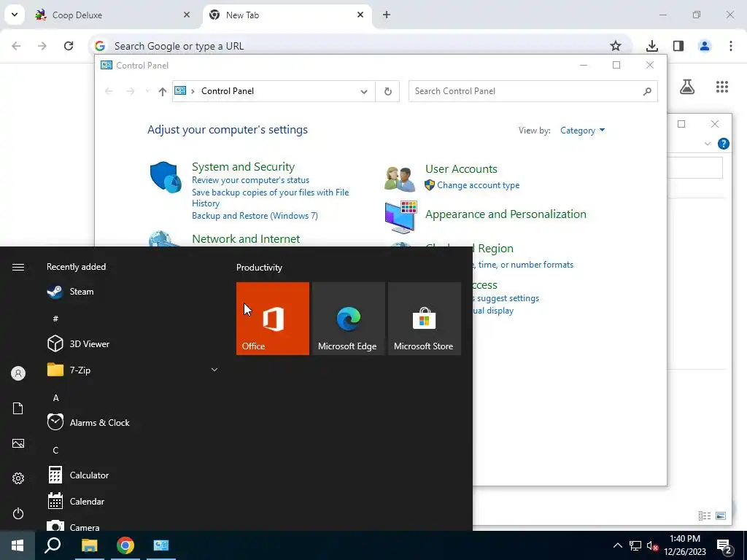
Task: Open the Control Panel address history dropdown
Action: click(364, 91)
